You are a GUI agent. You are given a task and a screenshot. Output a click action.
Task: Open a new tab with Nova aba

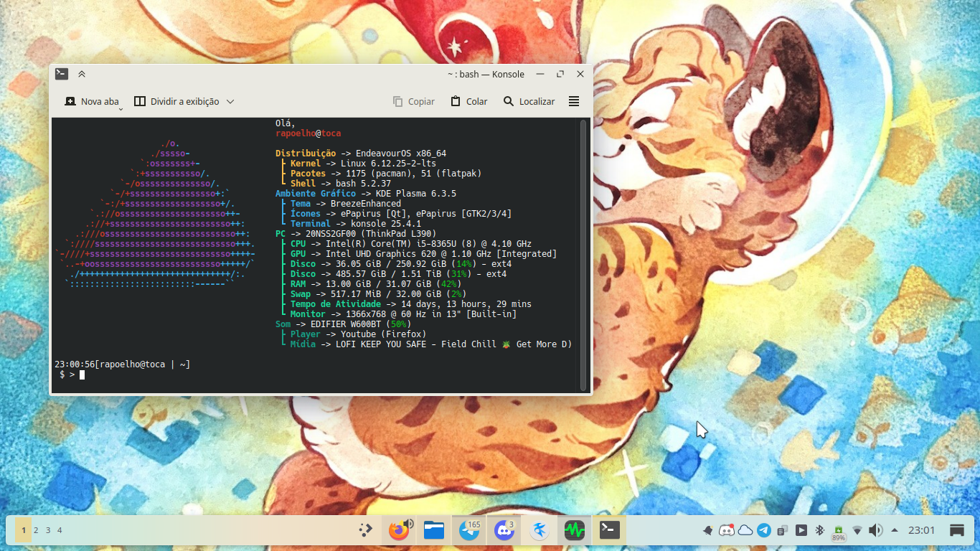(91, 101)
